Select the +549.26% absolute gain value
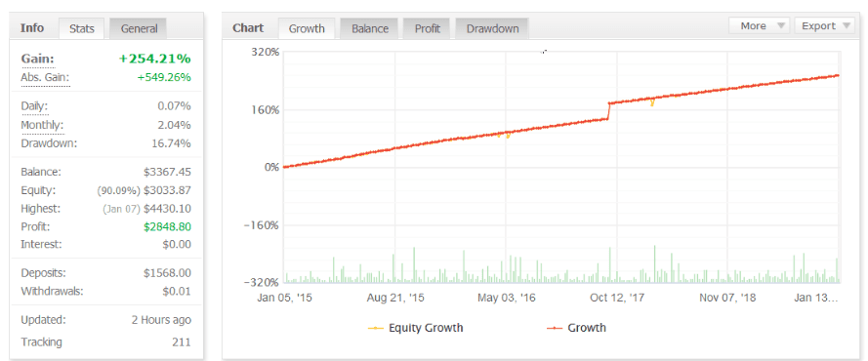The height and width of the screenshot is (361, 868). pyautogui.click(x=164, y=77)
